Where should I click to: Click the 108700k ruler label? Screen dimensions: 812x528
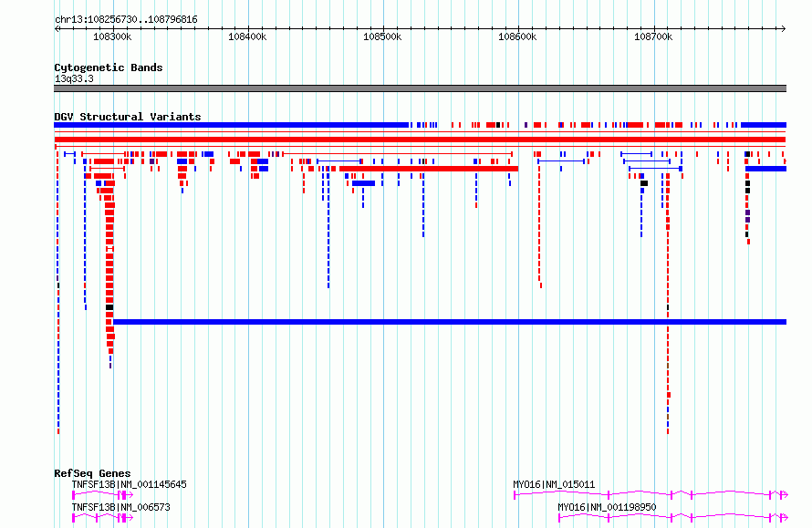tap(653, 36)
